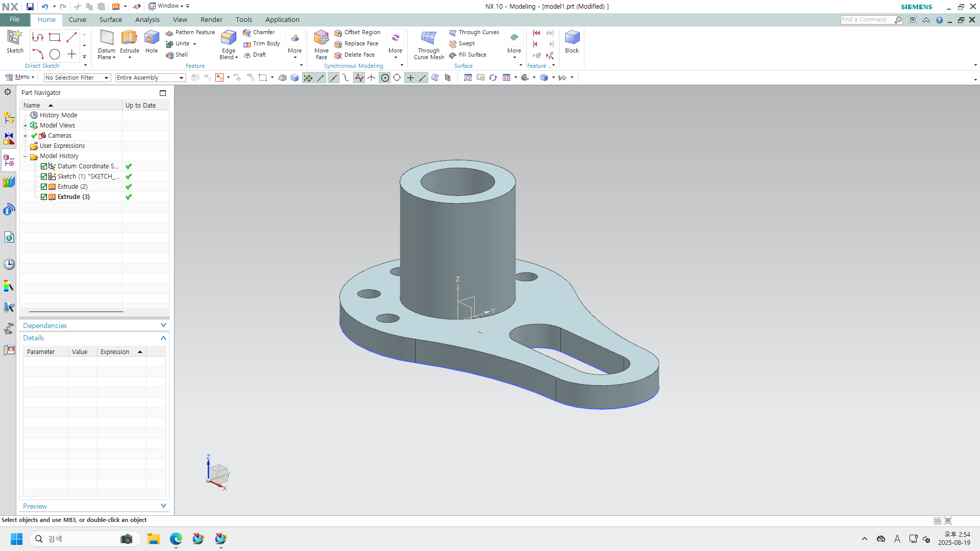Open the Edge Blend tool
This screenshot has height=551, width=980.
point(228,38)
